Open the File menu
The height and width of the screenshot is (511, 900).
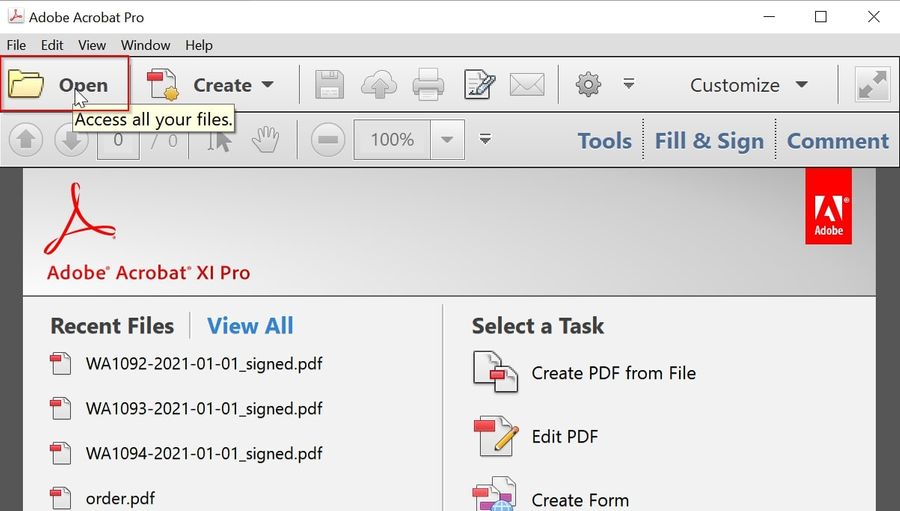pyautogui.click(x=16, y=45)
